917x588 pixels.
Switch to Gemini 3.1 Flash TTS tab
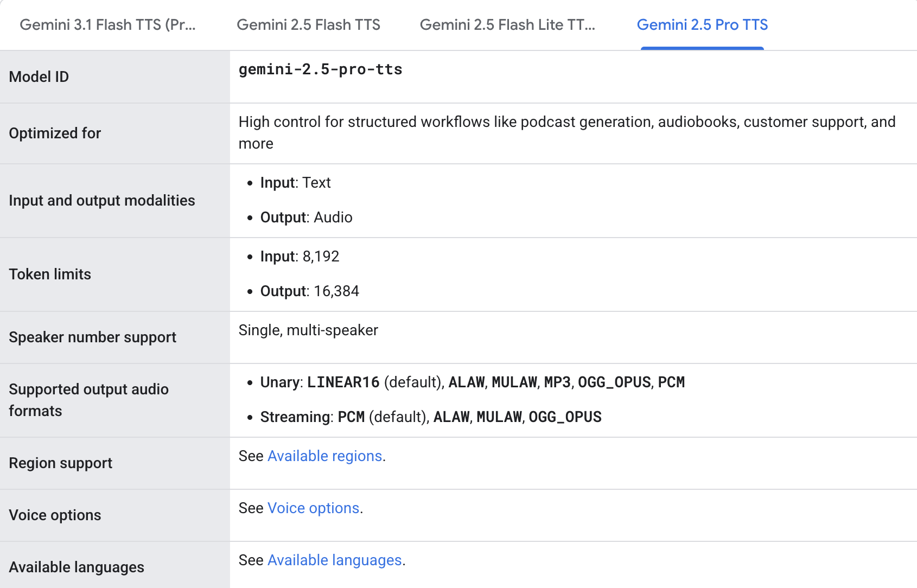(107, 25)
